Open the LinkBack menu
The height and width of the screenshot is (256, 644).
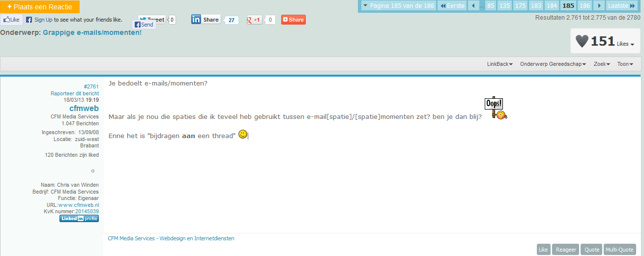pyautogui.click(x=500, y=64)
